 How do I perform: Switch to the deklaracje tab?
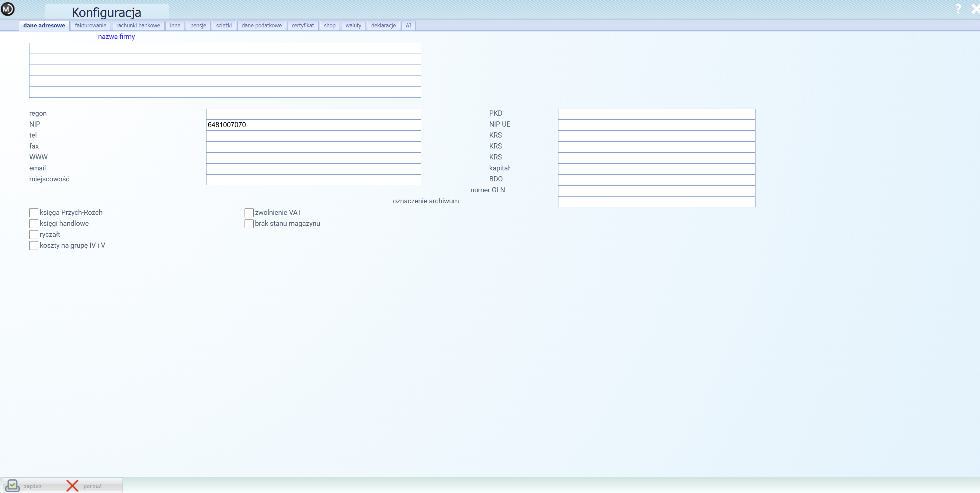click(x=383, y=26)
